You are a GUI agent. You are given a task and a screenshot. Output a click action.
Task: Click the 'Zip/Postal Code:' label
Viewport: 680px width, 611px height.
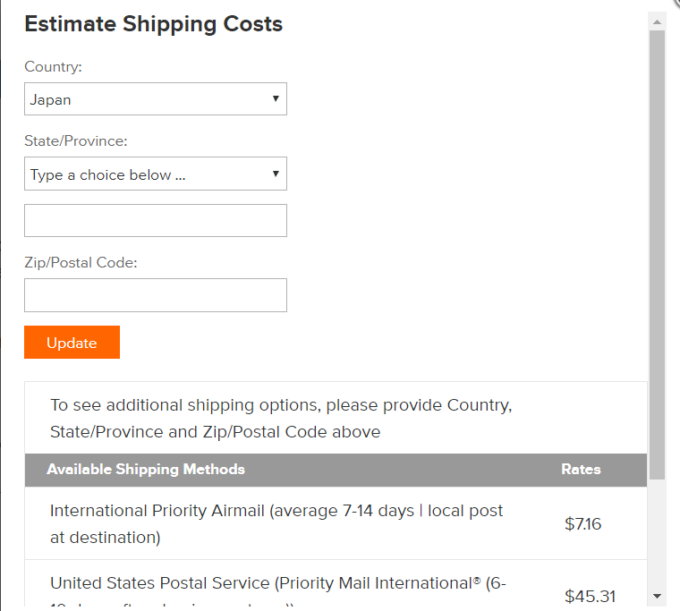tap(81, 262)
